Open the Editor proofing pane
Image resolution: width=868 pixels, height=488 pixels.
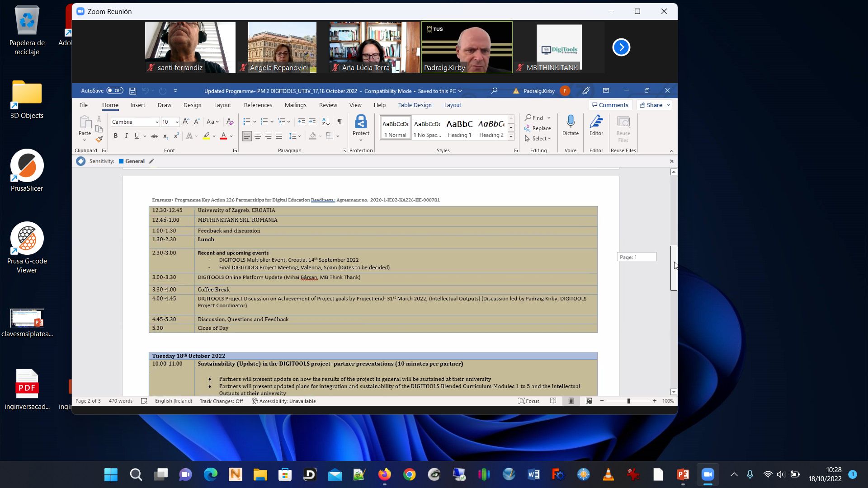(x=596, y=125)
